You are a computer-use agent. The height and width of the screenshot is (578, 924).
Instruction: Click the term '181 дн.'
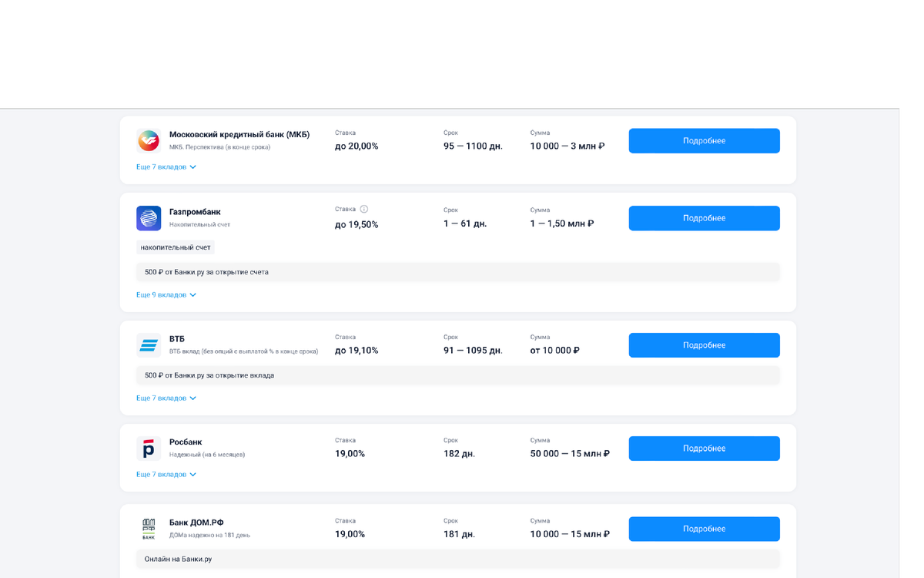pos(459,534)
